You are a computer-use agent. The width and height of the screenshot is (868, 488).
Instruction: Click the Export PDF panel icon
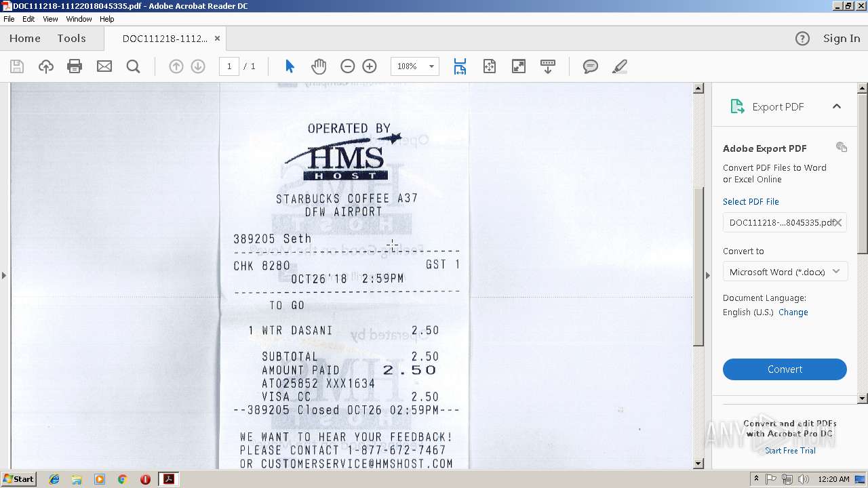736,106
